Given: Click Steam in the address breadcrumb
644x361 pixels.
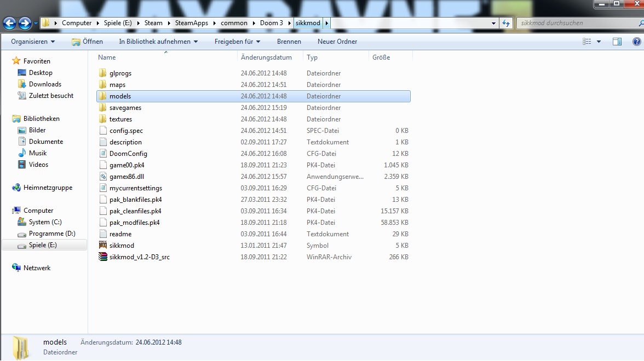Looking at the screenshot, I should (153, 23).
